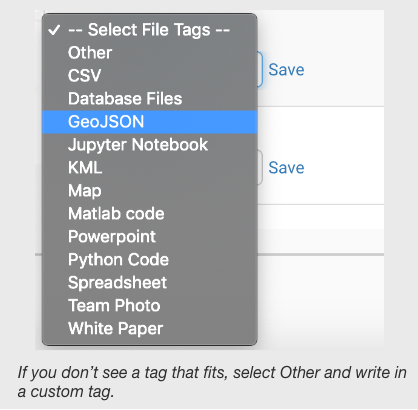This screenshot has width=418, height=410.
Task: Pick the Powerpoint tag option
Action: click(x=149, y=237)
